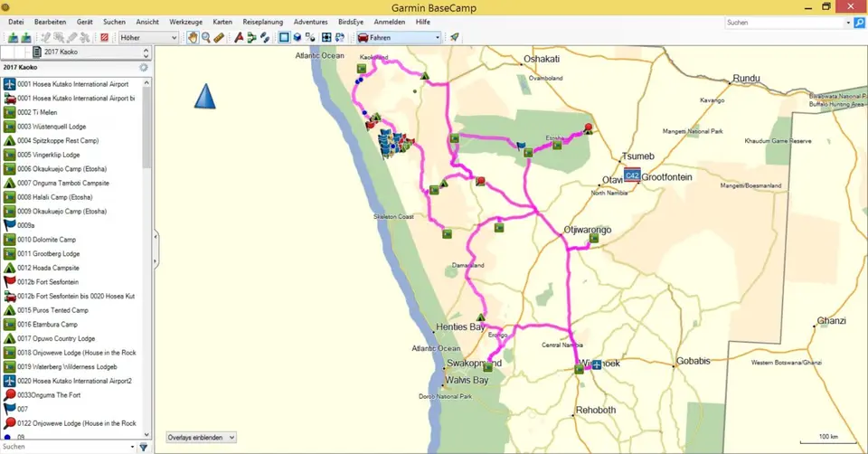Select 0001 Hosea Kutako International Airport waypoint
Image resolution: width=868 pixels, height=454 pixels.
pos(72,84)
